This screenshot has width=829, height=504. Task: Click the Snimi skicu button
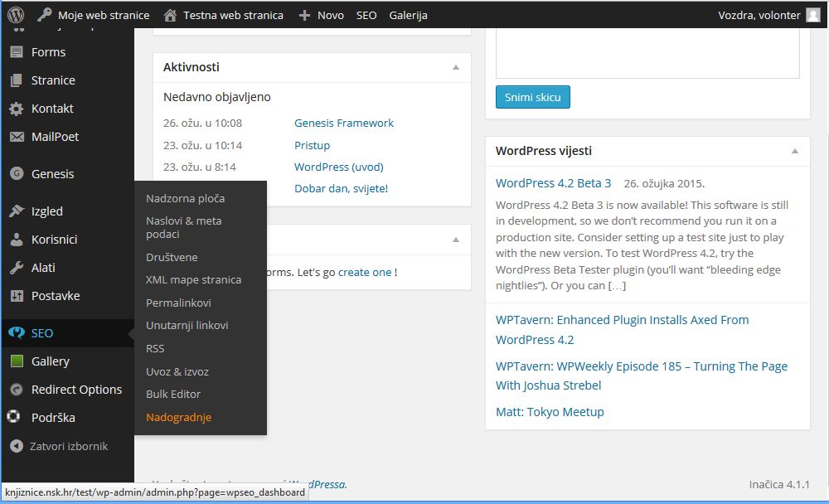tap(533, 97)
